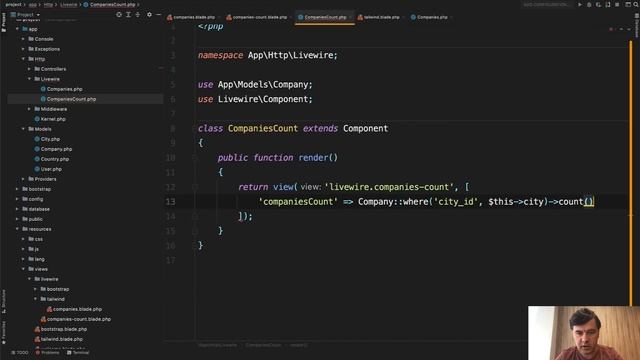Click the Kernel.php file icon in the tree

click(37, 119)
